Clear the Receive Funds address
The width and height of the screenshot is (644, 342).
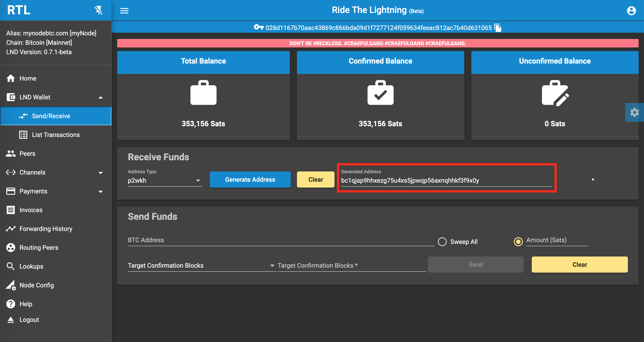click(316, 179)
